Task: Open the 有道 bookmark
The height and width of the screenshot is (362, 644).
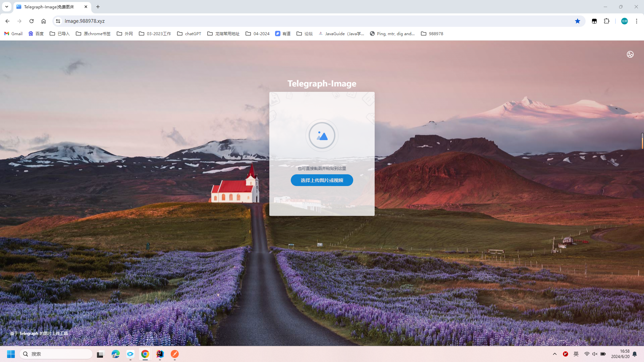Action: point(283,34)
